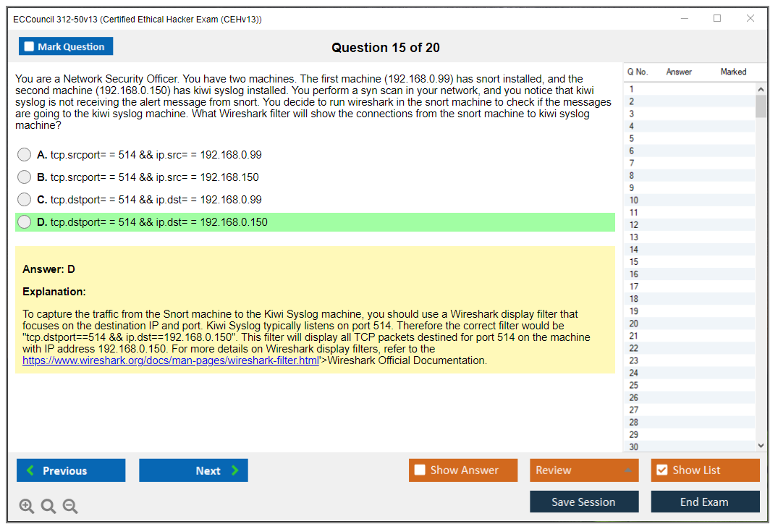Screen dimensions: 778x532
Task: Click the zoom in magnifier icon
Action: click(x=26, y=506)
